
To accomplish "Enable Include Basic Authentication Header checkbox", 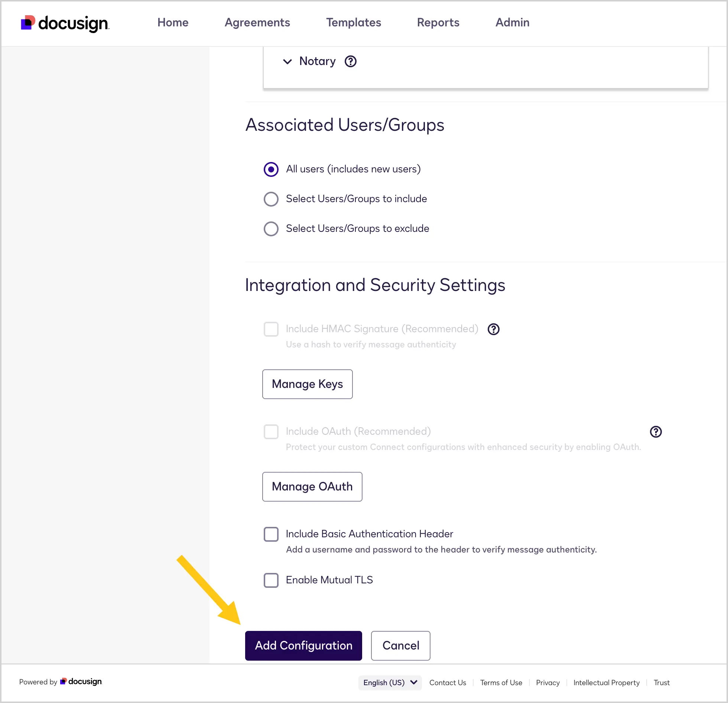I will (271, 534).
